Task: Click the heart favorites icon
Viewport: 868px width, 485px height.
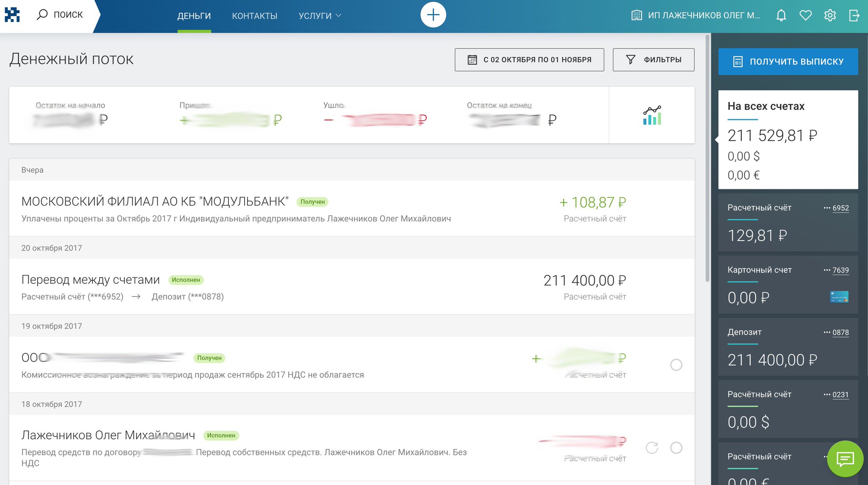Action: (805, 16)
